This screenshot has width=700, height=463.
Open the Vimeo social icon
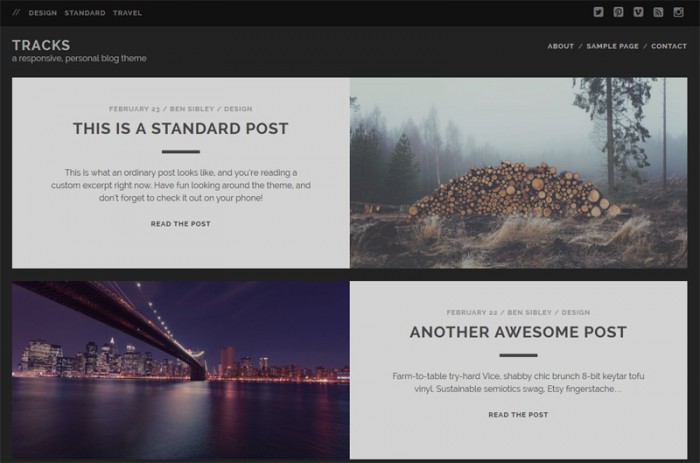[638, 12]
